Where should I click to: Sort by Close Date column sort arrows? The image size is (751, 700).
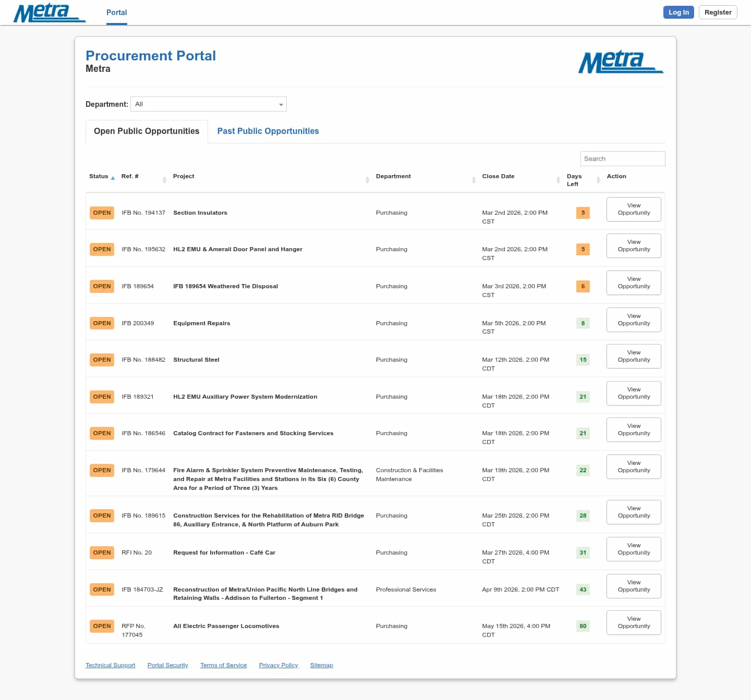point(558,180)
